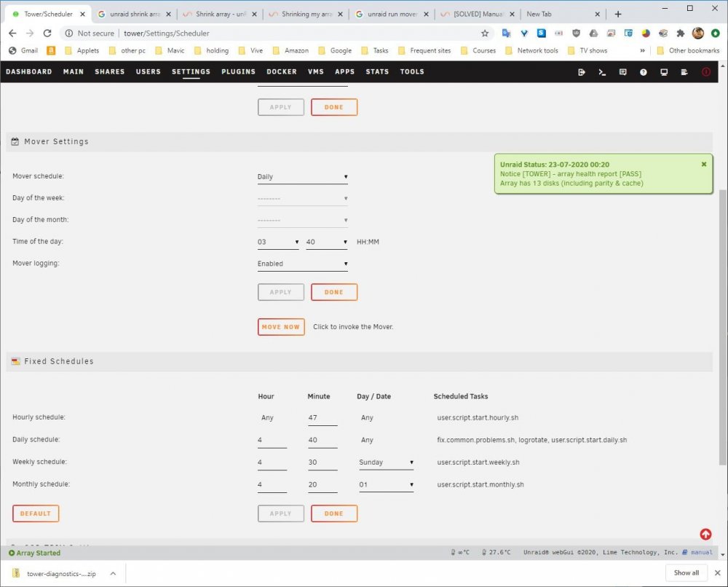Open the Day of the month dropdown
This screenshot has height=587, width=728.
point(303,221)
